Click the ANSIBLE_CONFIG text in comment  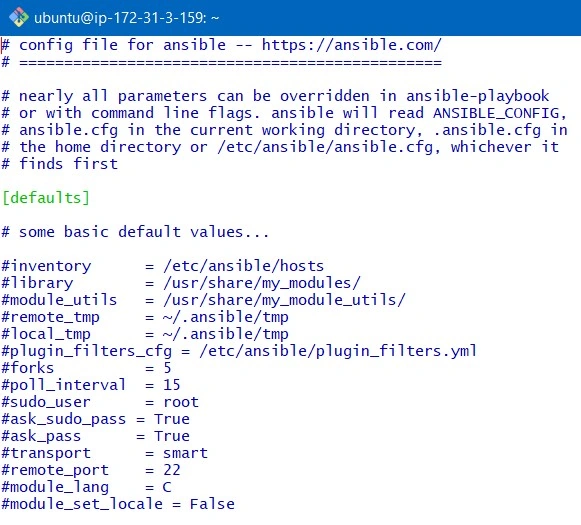(x=496, y=113)
